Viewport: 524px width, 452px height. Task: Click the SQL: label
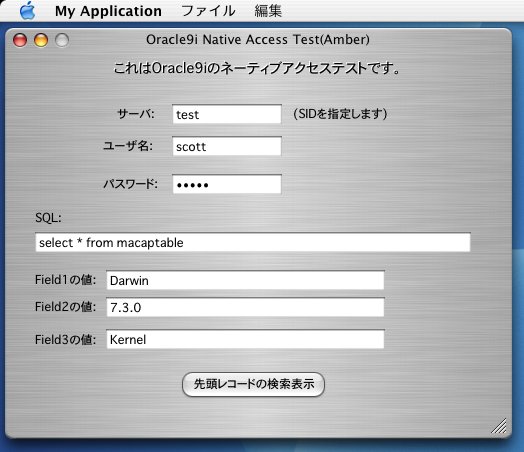pyautogui.click(x=48, y=218)
